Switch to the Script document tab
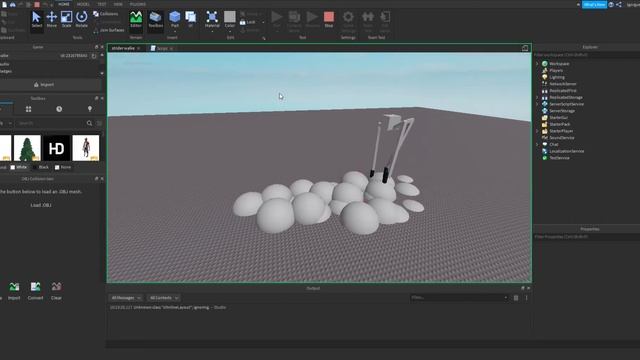640x360 pixels. point(162,48)
